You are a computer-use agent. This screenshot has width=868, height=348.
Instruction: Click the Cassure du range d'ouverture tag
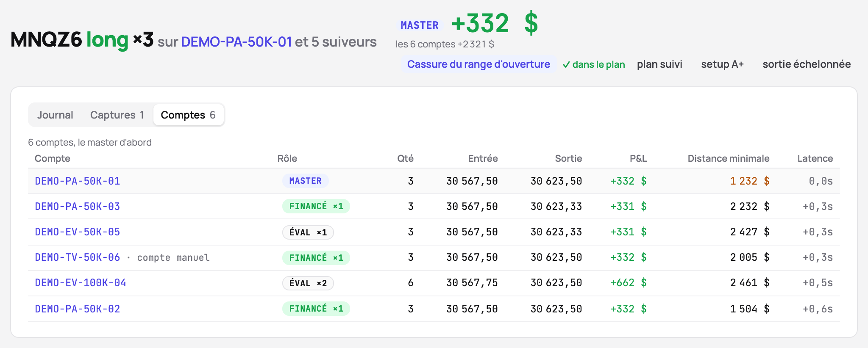coord(479,64)
